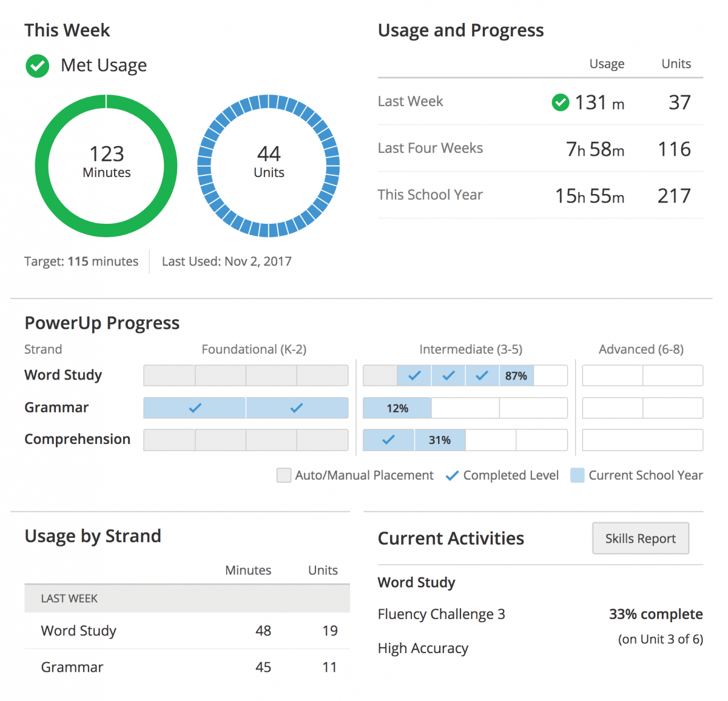
Task: Click the first Grammar Foundational completed checkmark
Action: tap(195, 408)
